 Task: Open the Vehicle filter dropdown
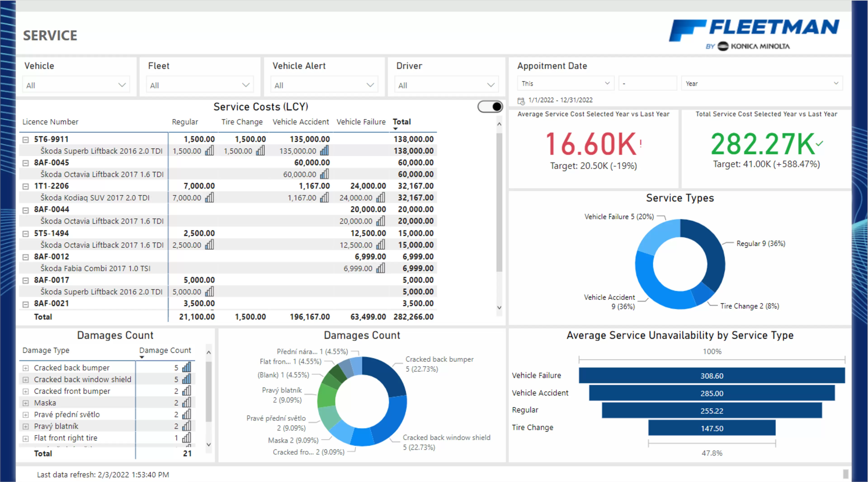[x=76, y=85]
